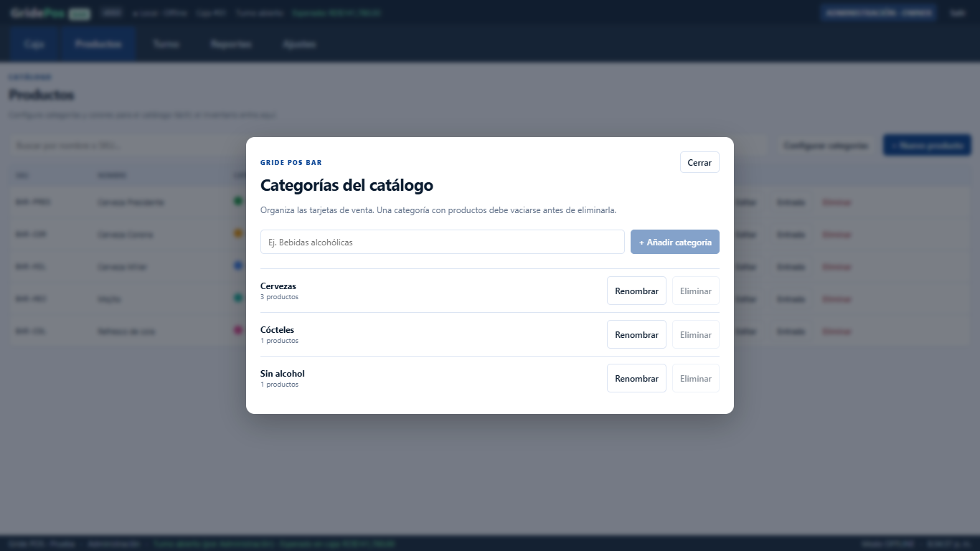Focus the new category name field
This screenshot has height=551, width=980.
443,242
